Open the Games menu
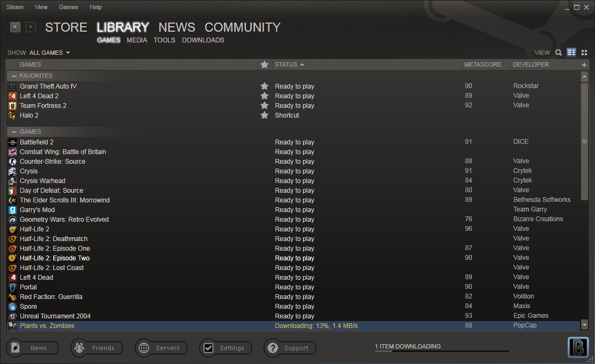Screen dimensions: 595x364 pyautogui.click(x=68, y=7)
